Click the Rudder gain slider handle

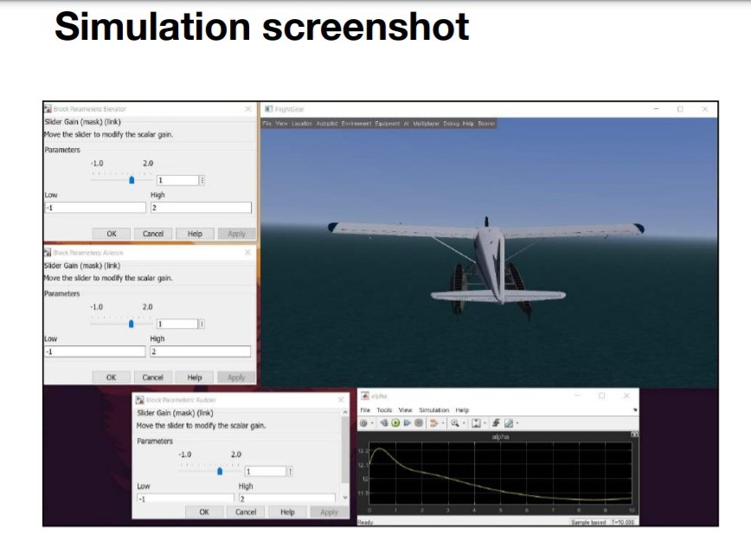220,471
